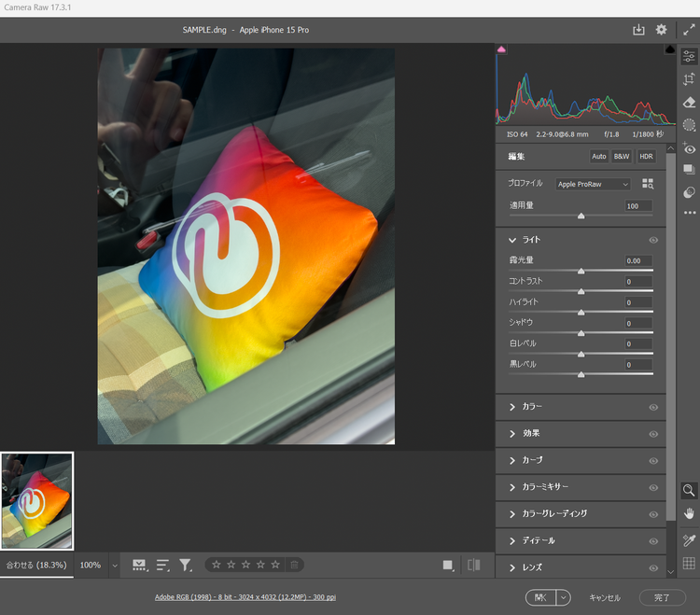Click the 露光量 value field

[x=638, y=260]
